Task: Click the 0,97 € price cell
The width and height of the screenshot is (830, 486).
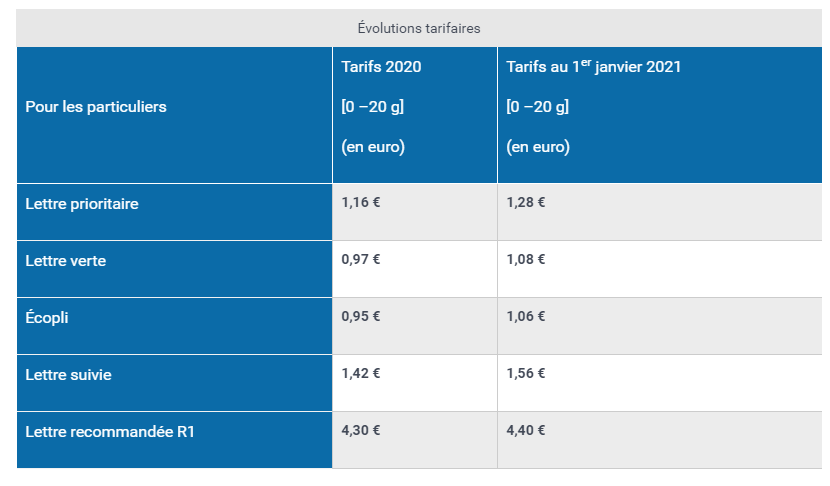Action: point(415,269)
